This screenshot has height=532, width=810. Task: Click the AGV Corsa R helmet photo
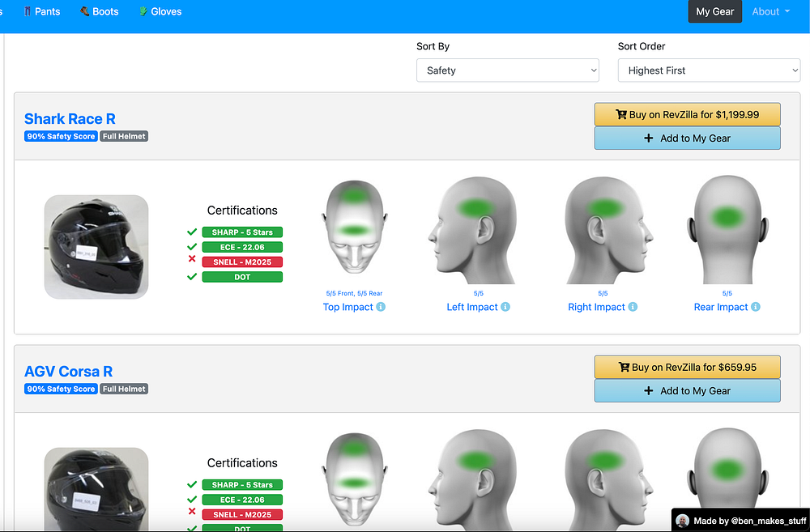pos(96,488)
